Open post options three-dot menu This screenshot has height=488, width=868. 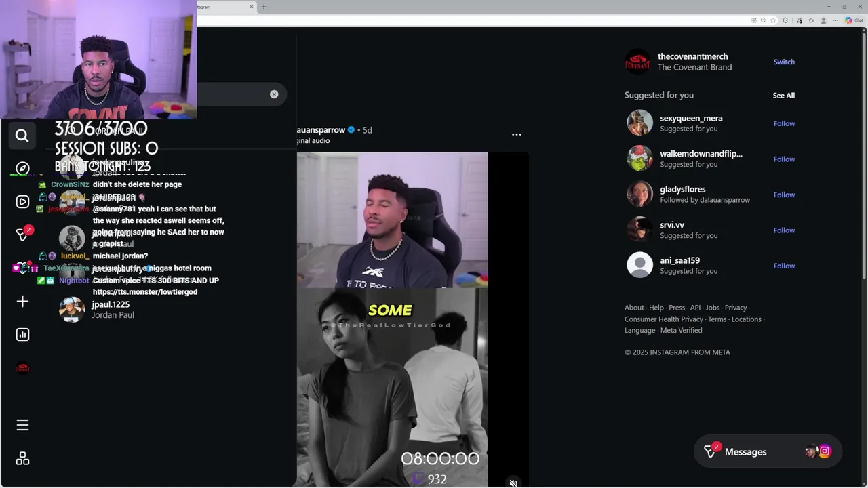[x=517, y=134]
